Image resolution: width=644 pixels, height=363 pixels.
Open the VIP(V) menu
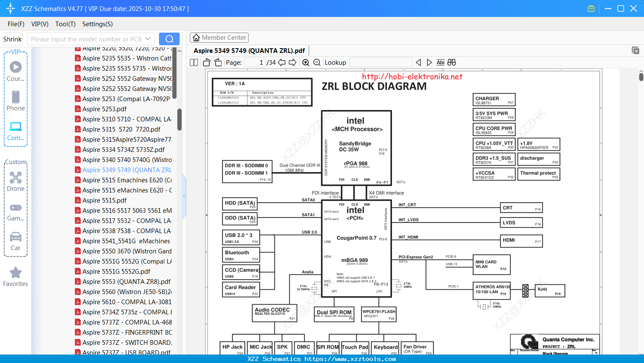tap(40, 24)
